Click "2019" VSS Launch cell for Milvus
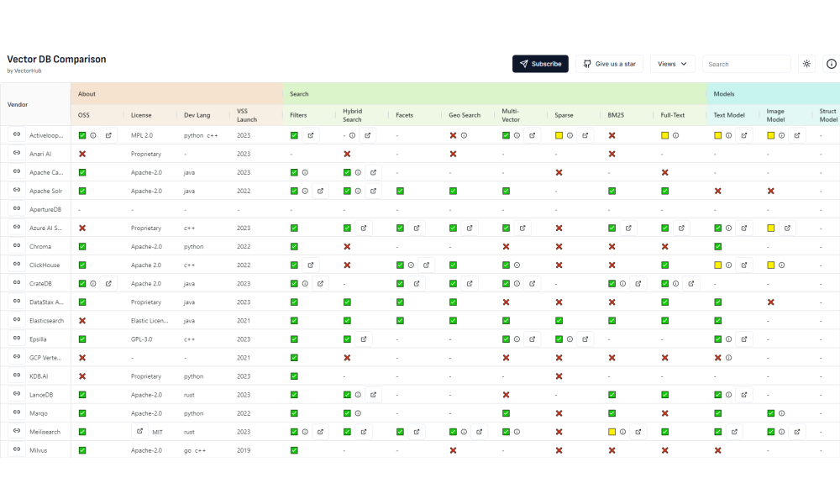Image resolution: width=840 pixels, height=504 pixels. 244,450
